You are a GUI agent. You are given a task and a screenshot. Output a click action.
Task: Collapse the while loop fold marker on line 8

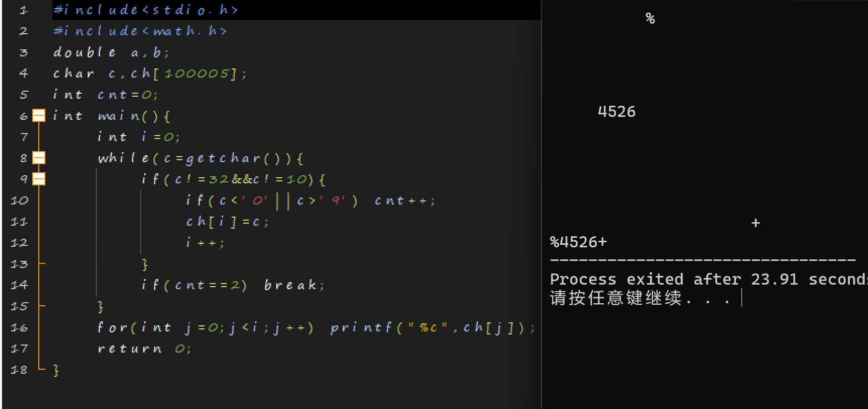pyautogui.click(x=39, y=158)
